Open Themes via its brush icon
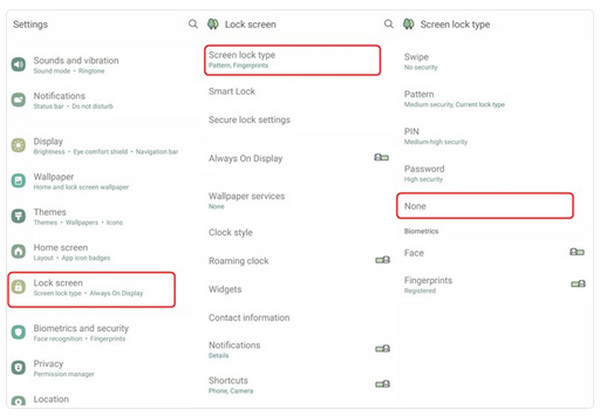 [x=18, y=216]
